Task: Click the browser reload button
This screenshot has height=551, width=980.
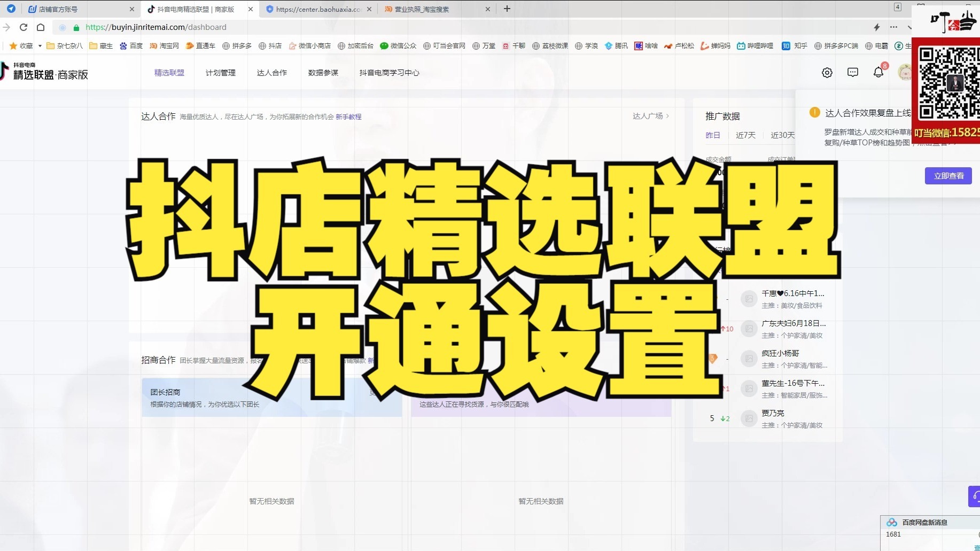Action: (x=24, y=27)
